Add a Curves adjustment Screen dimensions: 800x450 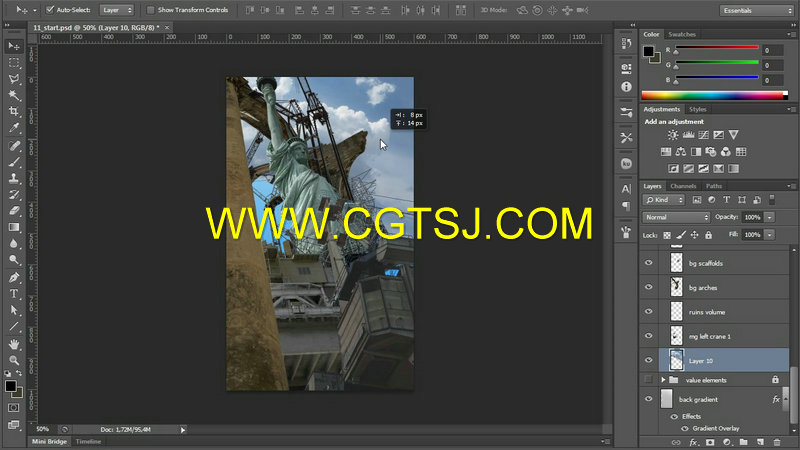pyautogui.click(x=704, y=135)
